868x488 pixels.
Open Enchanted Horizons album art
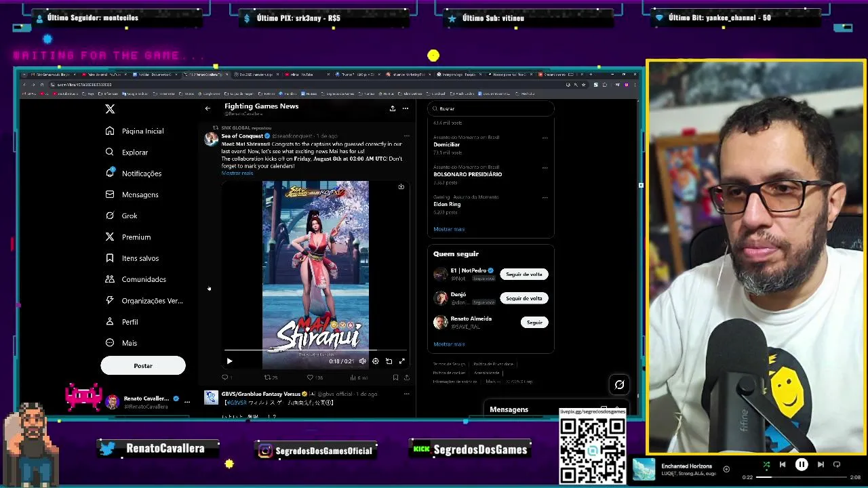point(644,469)
